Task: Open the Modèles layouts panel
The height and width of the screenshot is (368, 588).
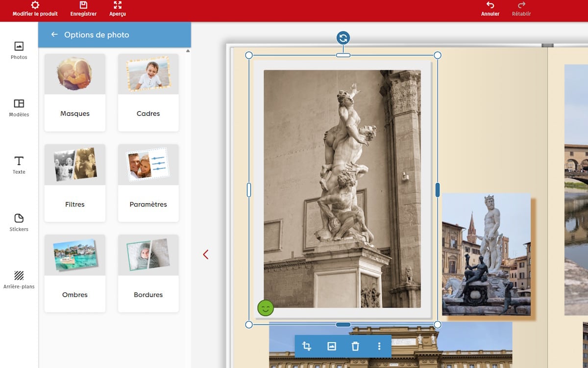Action: pos(19,108)
